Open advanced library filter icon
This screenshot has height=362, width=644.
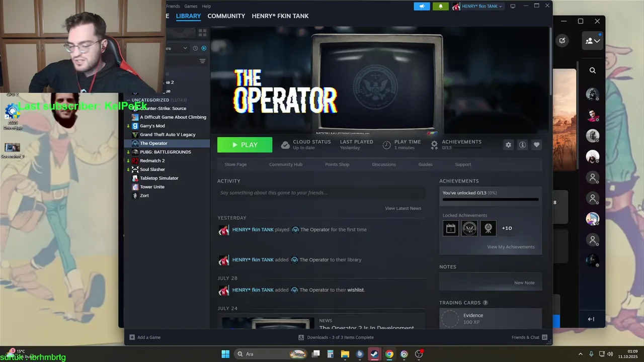coord(202,61)
